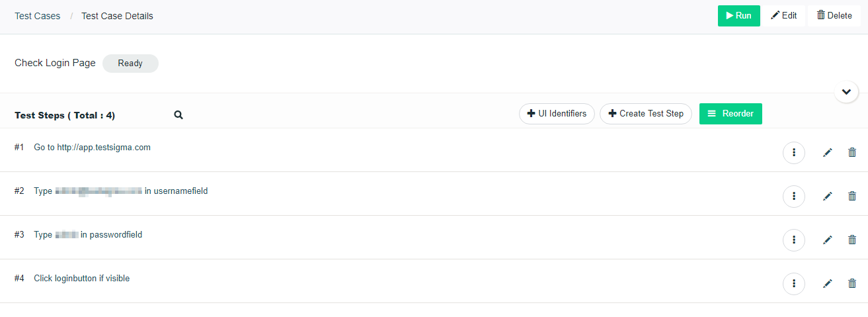Click the Delete button in the header
Viewport: 868px width, 317px height.
click(x=834, y=16)
